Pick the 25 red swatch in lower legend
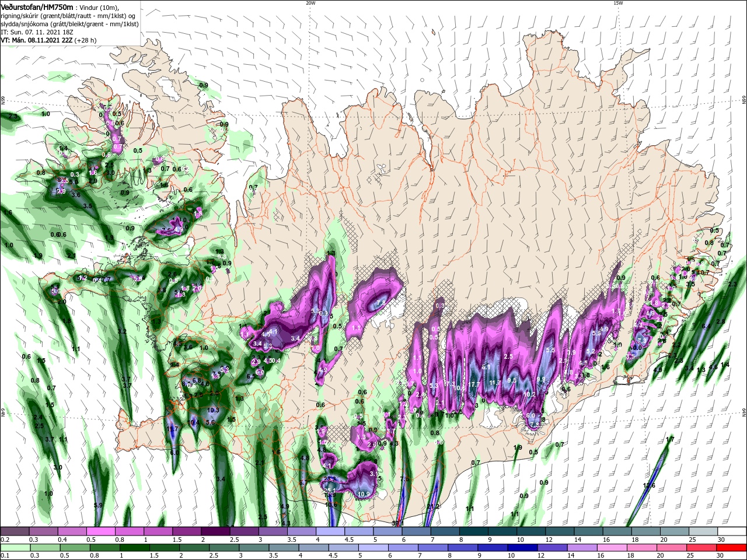The width and height of the screenshot is (747, 560). tap(701, 547)
